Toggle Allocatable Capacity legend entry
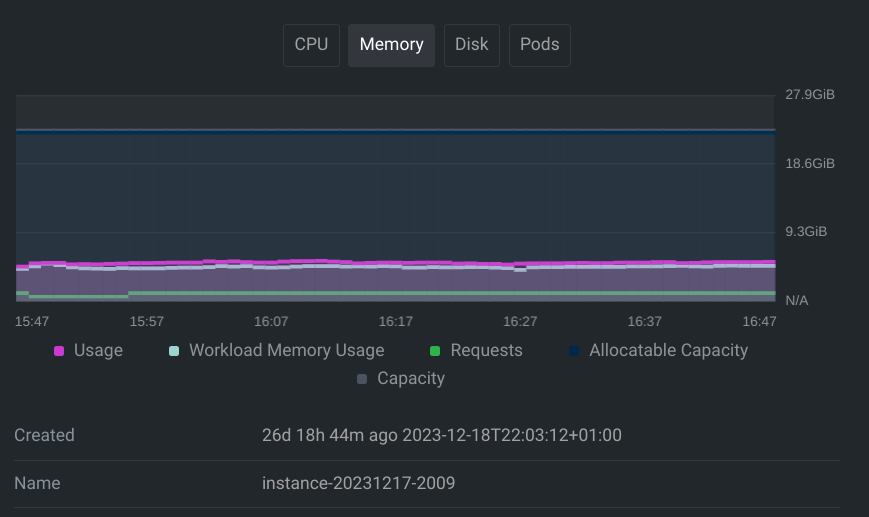869x517 pixels. point(668,351)
